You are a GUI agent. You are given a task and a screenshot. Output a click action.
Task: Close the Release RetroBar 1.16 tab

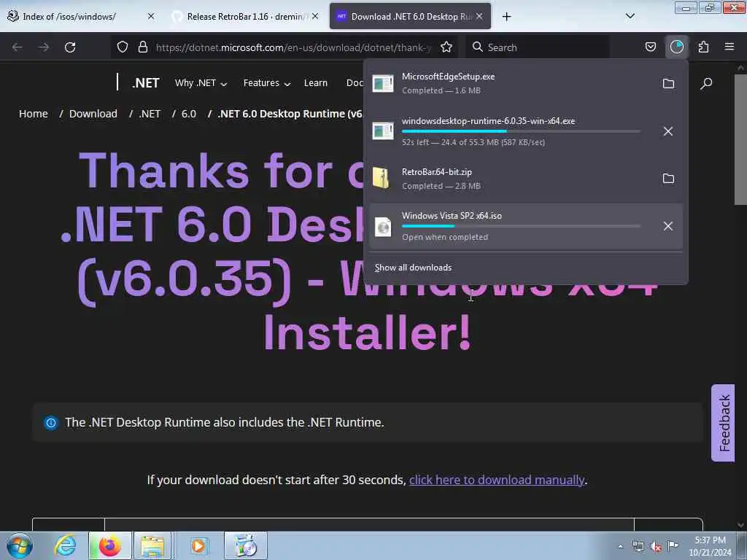coord(315,16)
